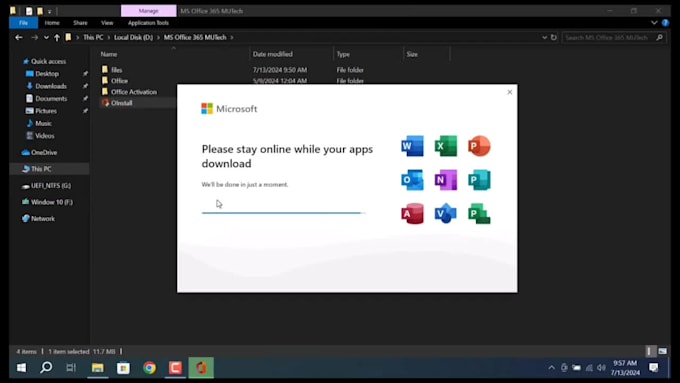Open Task View on taskbar
Viewport: 680px width, 383px height.
[x=71, y=368]
